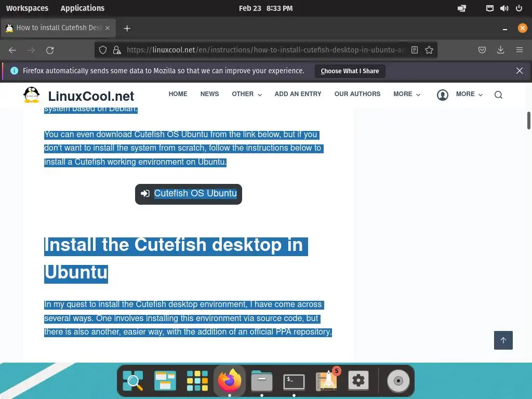Click the LinuxCool penguin logo

coord(32,95)
